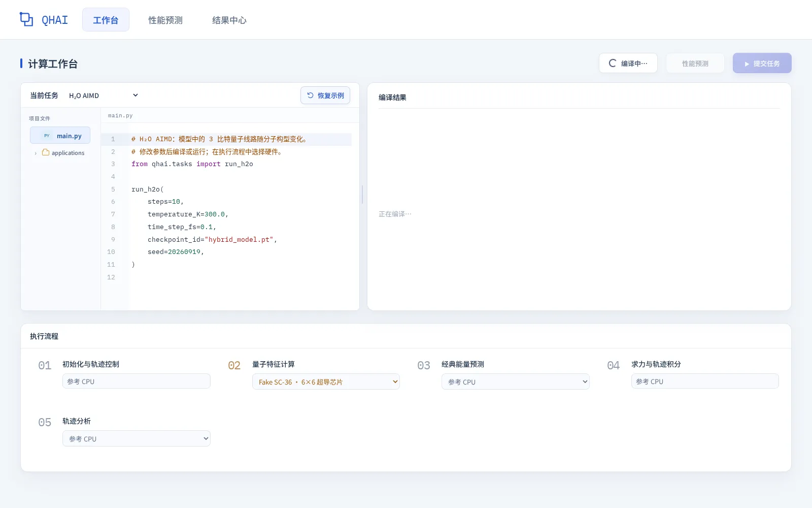Image resolution: width=812 pixels, height=508 pixels.
Task: Click the 项目文件 label
Action: pyautogui.click(x=40, y=118)
